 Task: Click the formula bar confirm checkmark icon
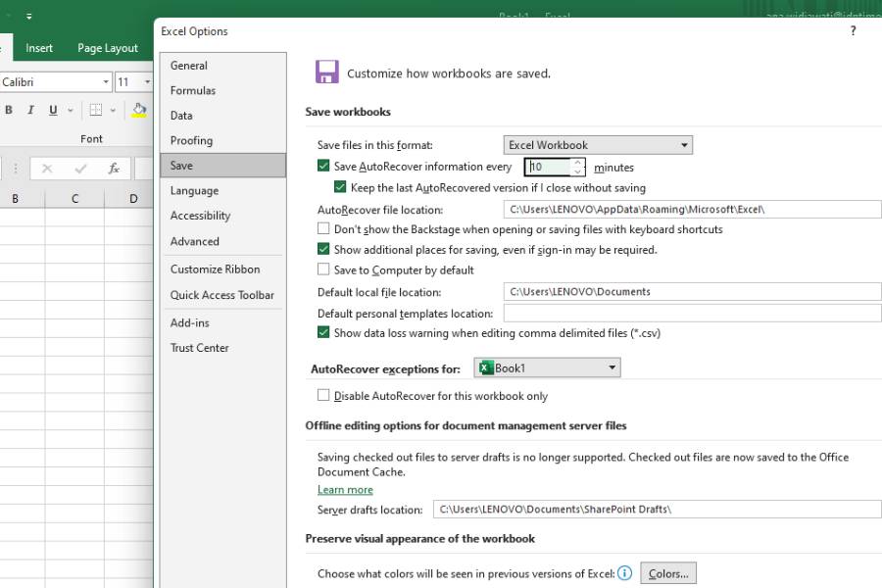(80, 169)
